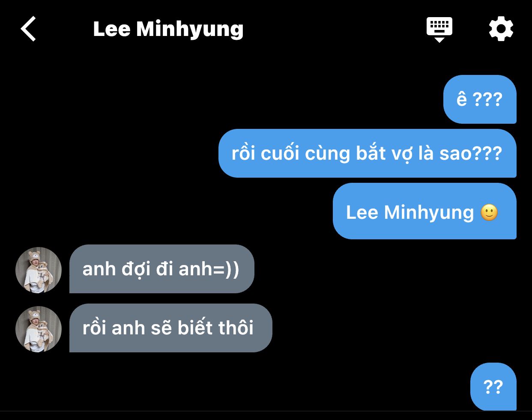
Task: Select the 'rồi cuối cùng bắt vợ là sao???' bubble
Action: coord(368,153)
